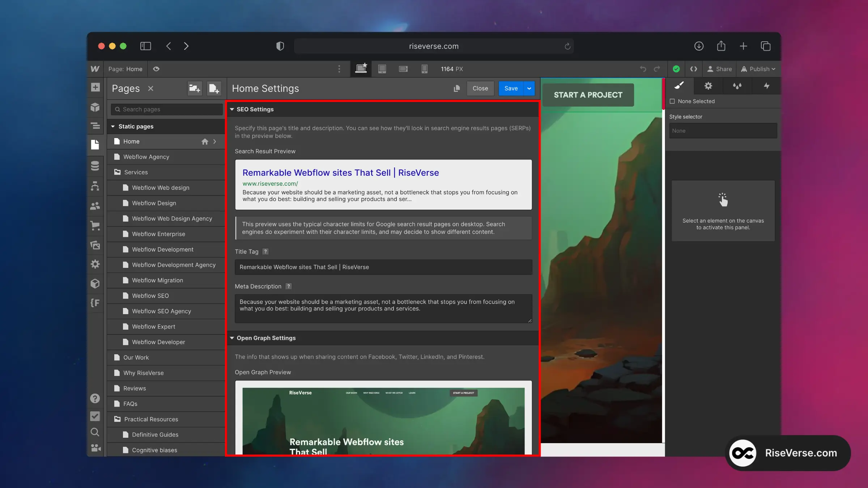This screenshot has width=868, height=488.
Task: Open the Assets images icon
Action: click(x=95, y=245)
